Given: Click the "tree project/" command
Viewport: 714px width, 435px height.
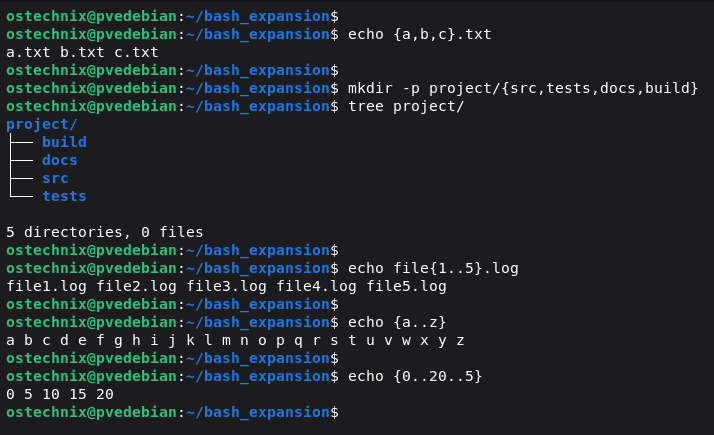Looking at the screenshot, I should tap(405, 106).
